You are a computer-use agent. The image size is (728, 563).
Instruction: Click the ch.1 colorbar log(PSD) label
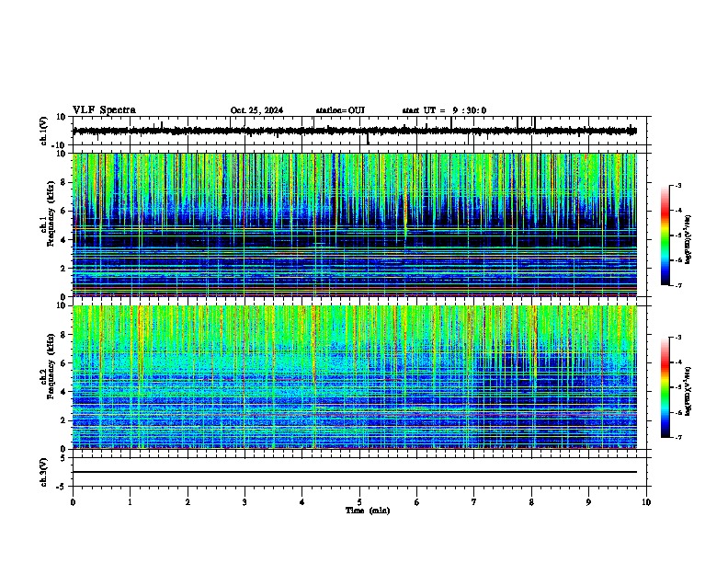688,239
